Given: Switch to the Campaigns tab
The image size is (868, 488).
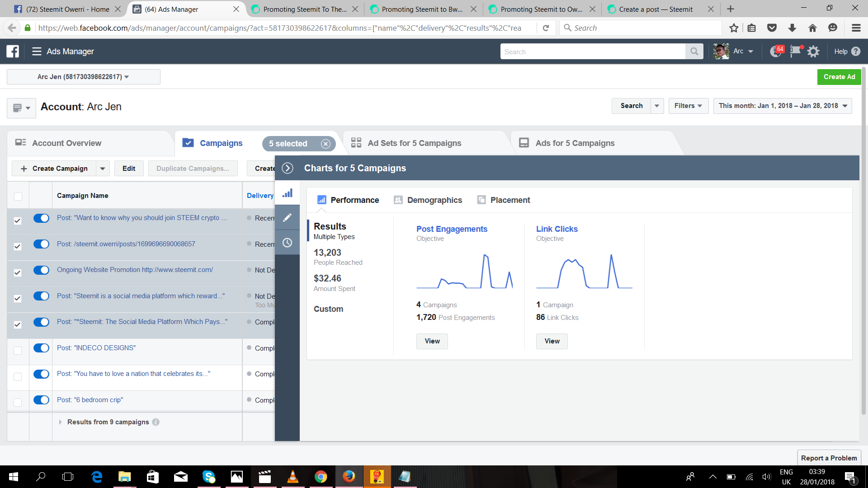Looking at the screenshot, I should [221, 143].
